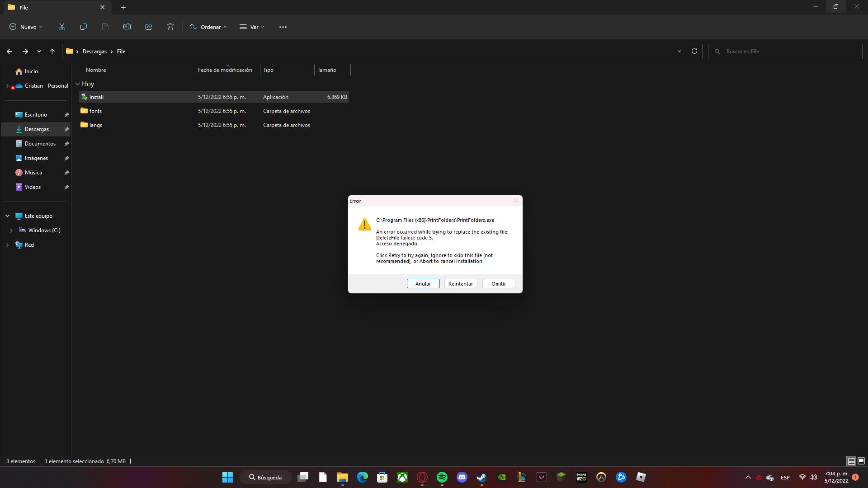868x488 pixels.
Task: Switch to details view in status bar
Action: [851, 461]
